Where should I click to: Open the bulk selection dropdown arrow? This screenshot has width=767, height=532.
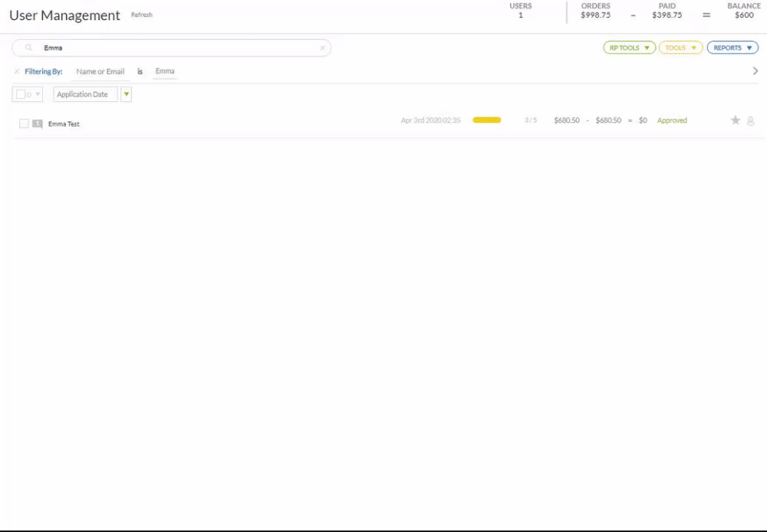(38, 94)
